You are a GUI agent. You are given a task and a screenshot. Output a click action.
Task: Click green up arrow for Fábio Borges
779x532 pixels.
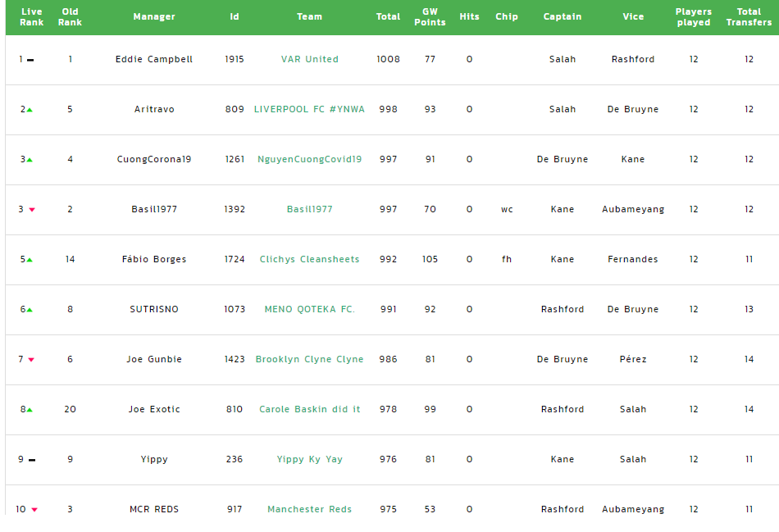click(30, 260)
